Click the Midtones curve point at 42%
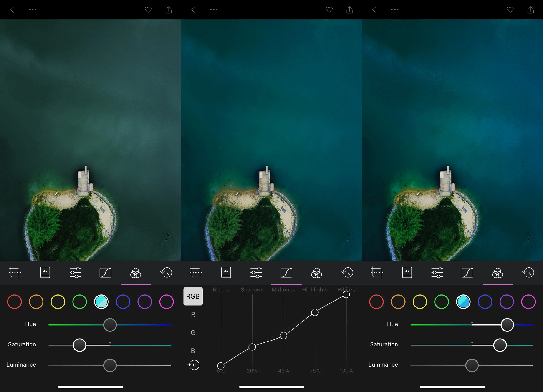The height and width of the screenshot is (392, 543). click(283, 336)
